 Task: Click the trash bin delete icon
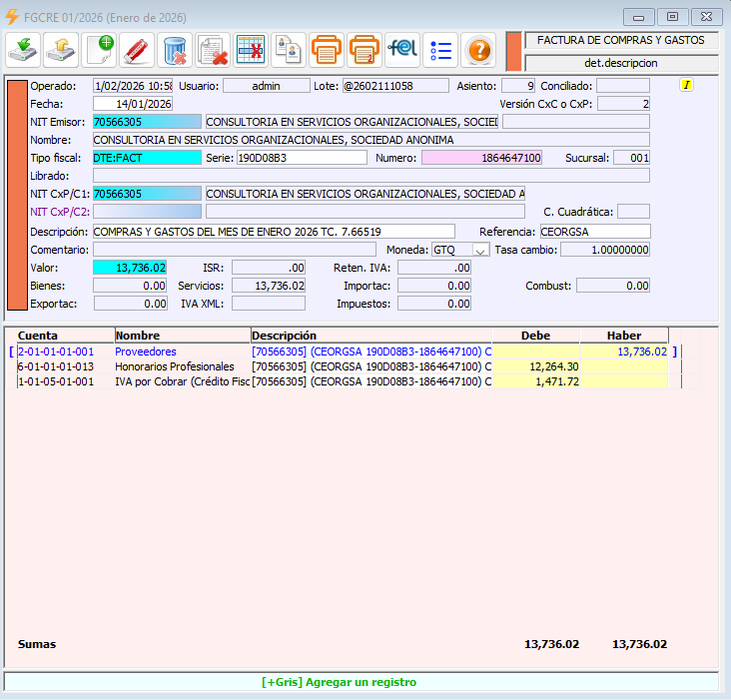click(x=175, y=49)
